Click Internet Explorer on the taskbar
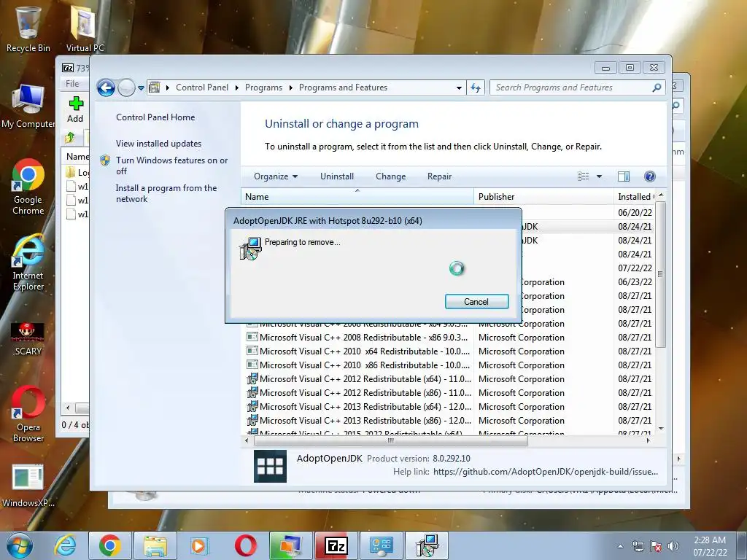Screen dimensions: 747x560 (66, 545)
